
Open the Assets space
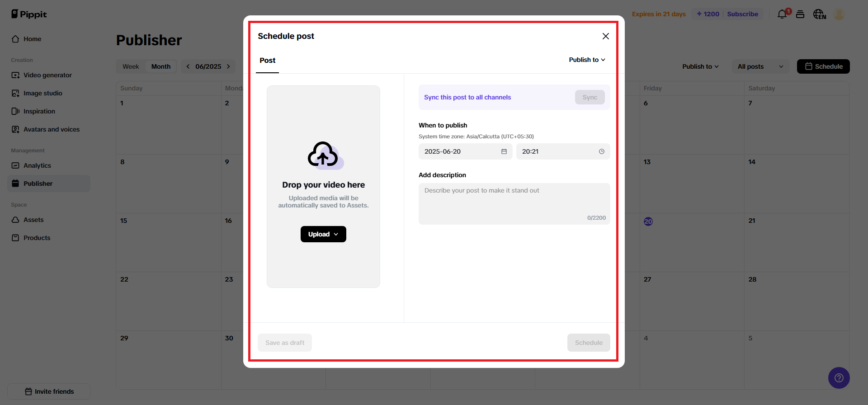point(33,220)
